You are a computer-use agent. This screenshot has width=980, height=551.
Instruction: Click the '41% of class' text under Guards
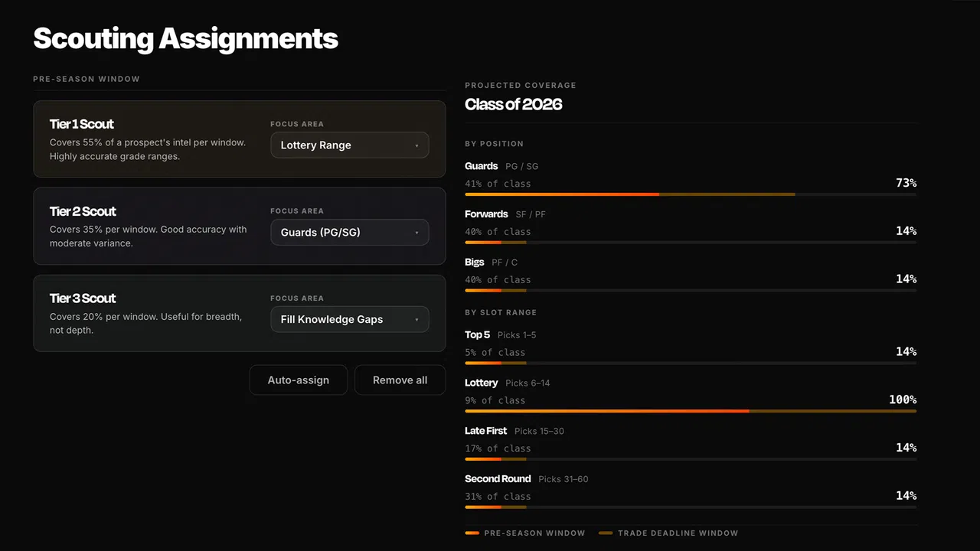[x=498, y=184]
